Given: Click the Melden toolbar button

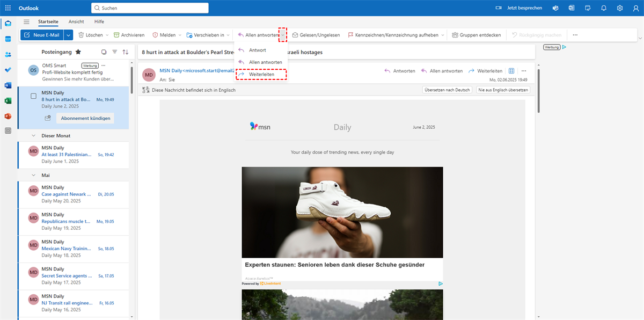Looking at the screenshot, I should pyautogui.click(x=164, y=35).
